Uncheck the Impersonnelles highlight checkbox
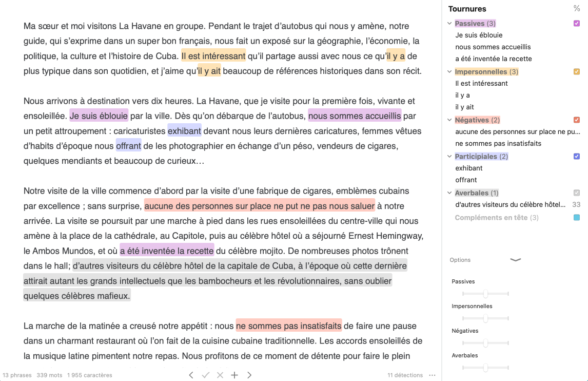 point(577,72)
